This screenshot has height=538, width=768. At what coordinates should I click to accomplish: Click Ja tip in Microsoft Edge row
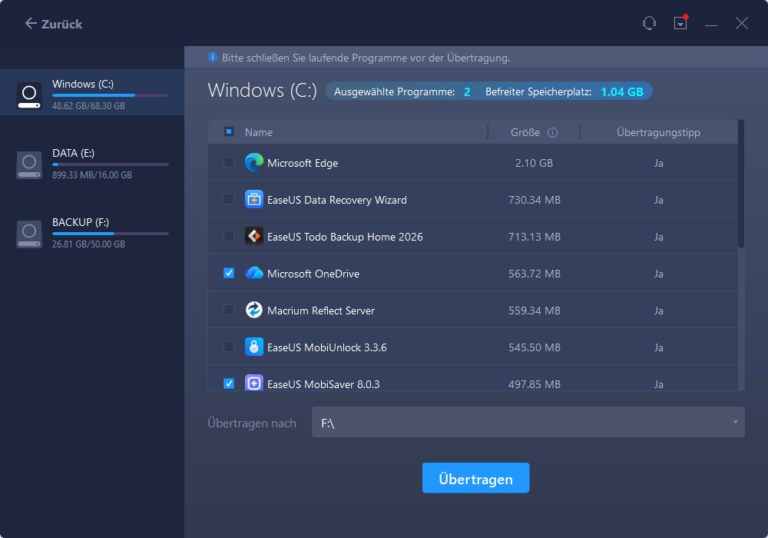point(659,163)
